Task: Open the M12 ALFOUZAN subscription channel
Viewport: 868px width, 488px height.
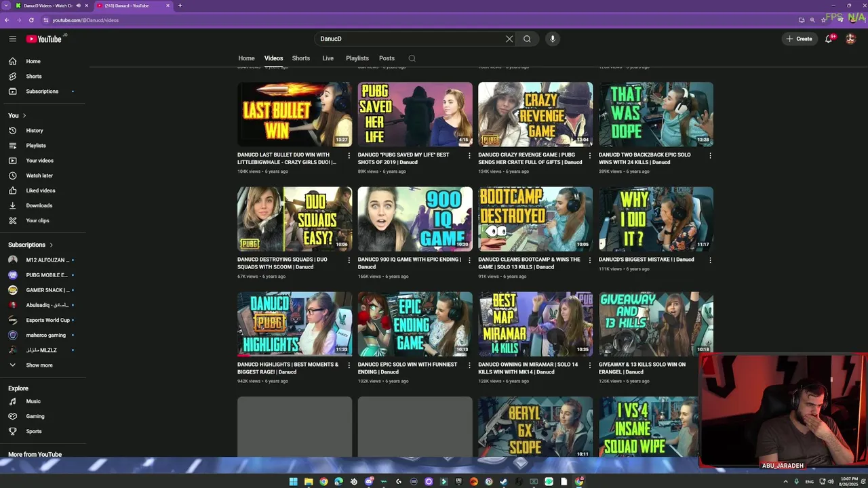Action: coord(45,260)
